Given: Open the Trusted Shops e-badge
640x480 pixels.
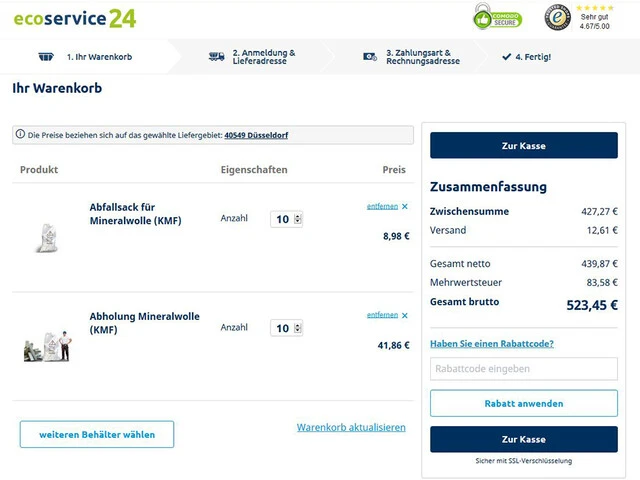Looking at the screenshot, I should coord(558,17).
